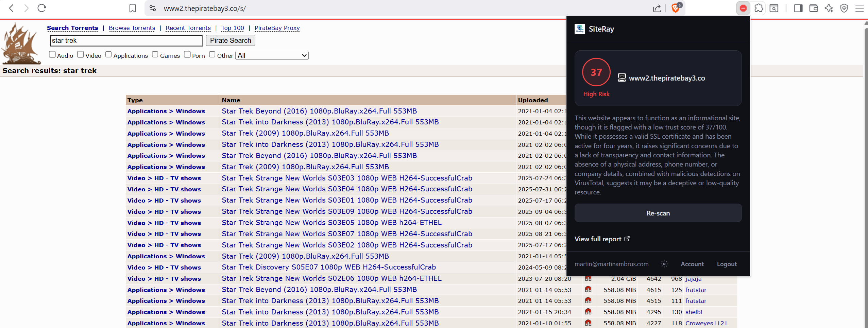Go back using the browser back arrow
The width and height of the screenshot is (868, 328).
(x=11, y=8)
